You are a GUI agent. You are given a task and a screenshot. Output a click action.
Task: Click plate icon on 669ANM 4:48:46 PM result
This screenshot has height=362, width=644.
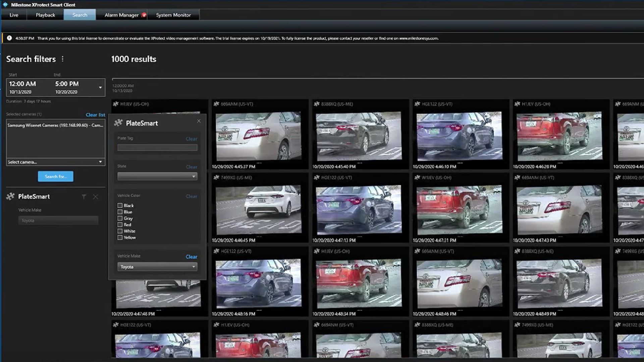(x=417, y=251)
